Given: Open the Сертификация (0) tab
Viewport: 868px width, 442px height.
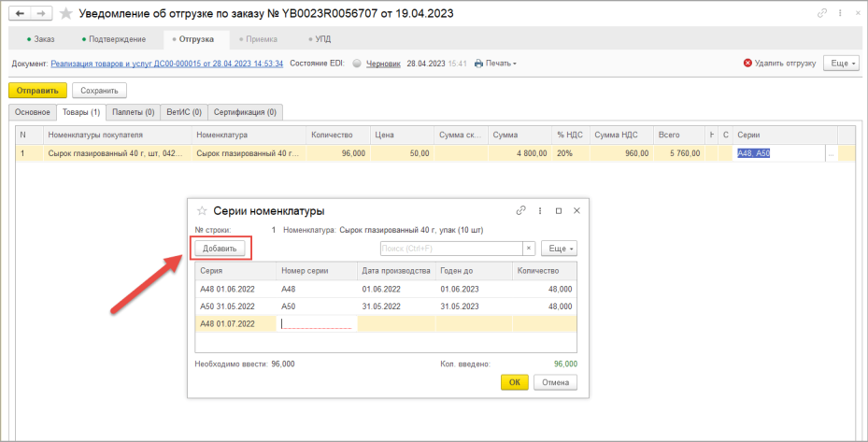Looking at the screenshot, I should coord(245,112).
